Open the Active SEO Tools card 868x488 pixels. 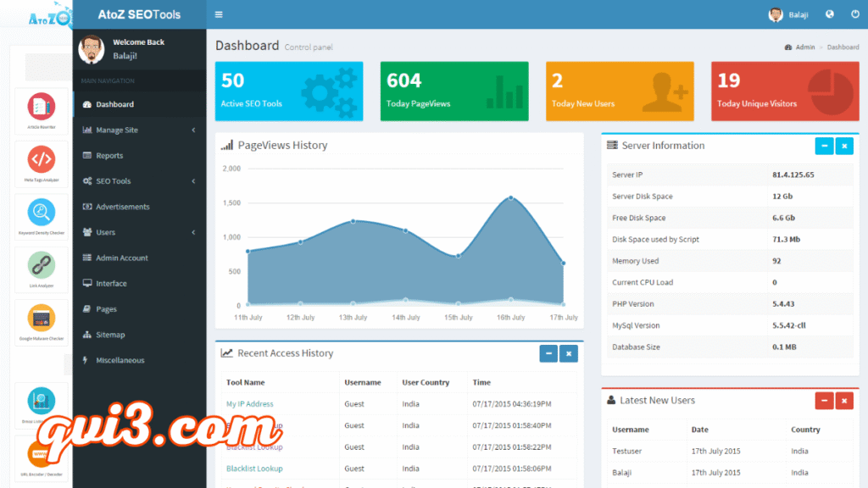click(289, 91)
